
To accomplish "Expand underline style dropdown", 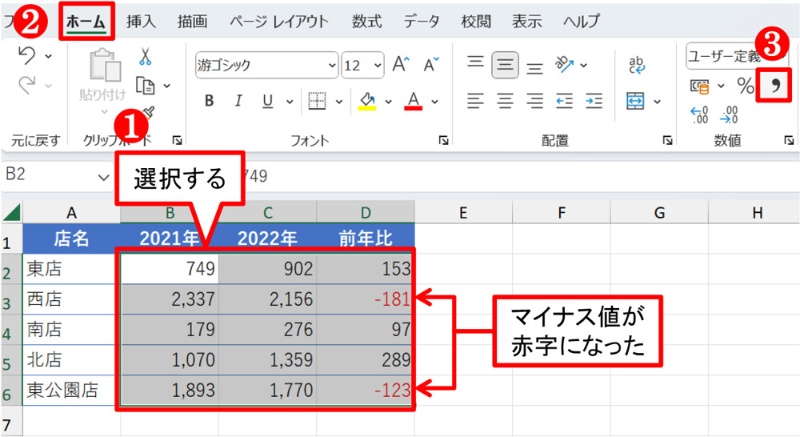I will (x=290, y=101).
